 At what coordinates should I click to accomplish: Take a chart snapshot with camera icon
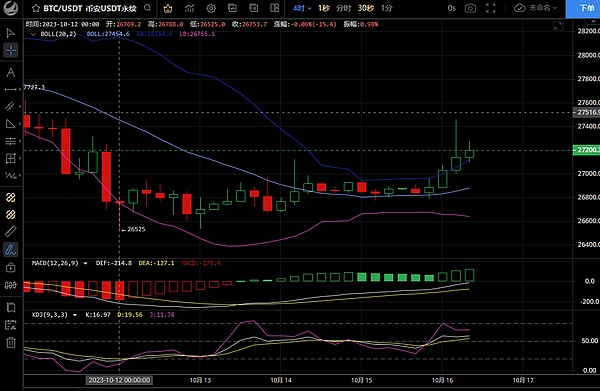(x=470, y=8)
